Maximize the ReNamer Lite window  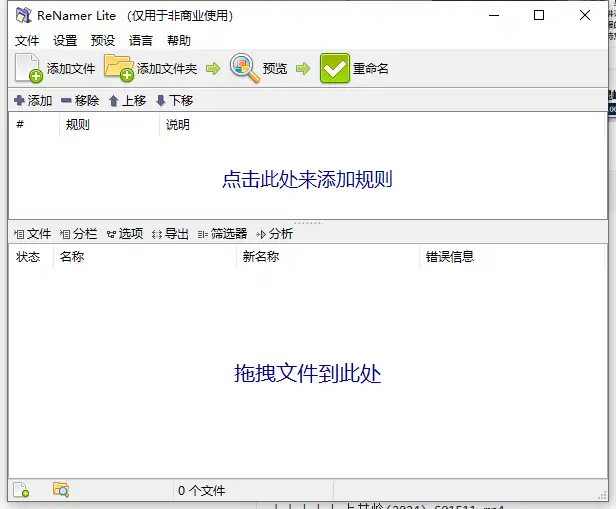539,15
